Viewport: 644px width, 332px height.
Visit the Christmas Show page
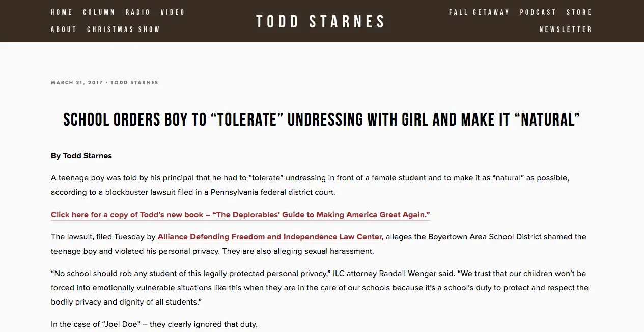(x=124, y=29)
